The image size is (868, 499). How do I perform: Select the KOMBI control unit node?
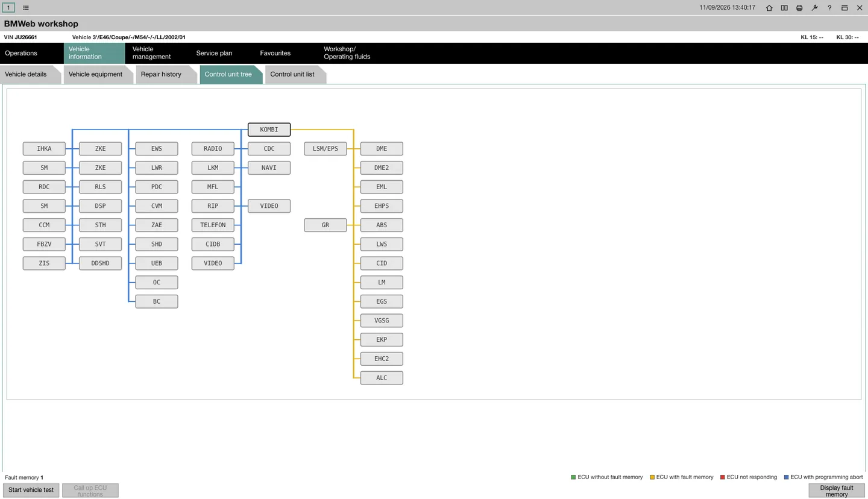[x=269, y=130]
